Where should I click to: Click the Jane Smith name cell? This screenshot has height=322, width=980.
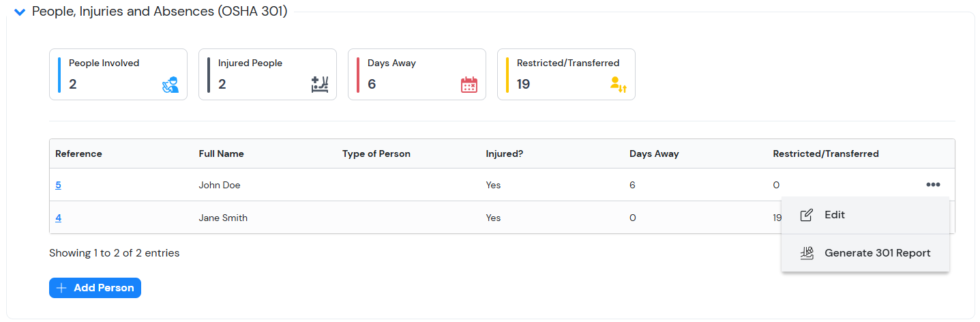tap(223, 218)
